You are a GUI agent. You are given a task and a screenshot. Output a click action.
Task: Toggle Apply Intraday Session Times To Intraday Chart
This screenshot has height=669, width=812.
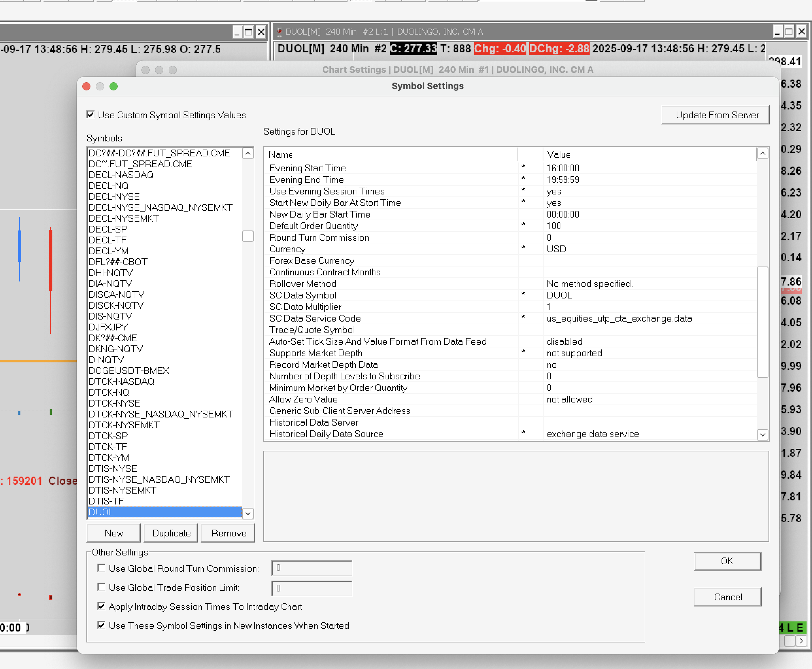coord(101,606)
